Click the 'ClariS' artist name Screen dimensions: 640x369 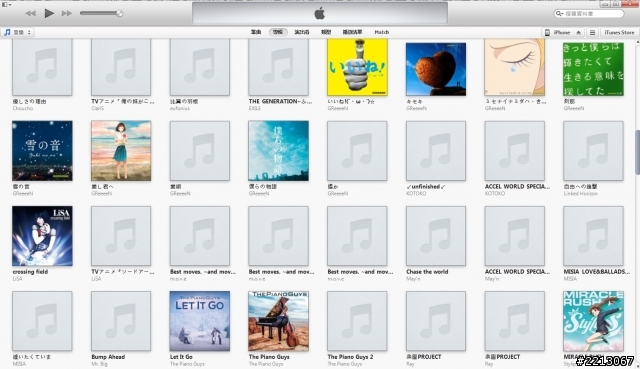(x=98, y=108)
